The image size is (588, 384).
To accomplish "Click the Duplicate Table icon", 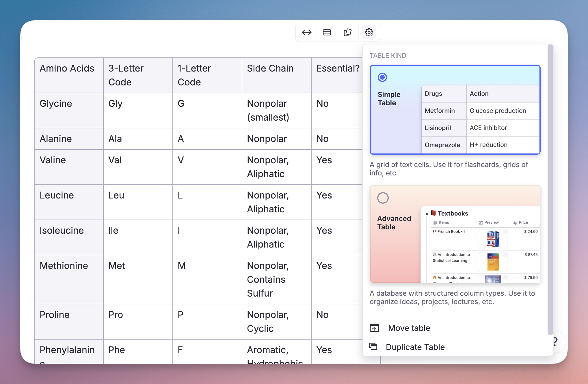I will coord(373,346).
